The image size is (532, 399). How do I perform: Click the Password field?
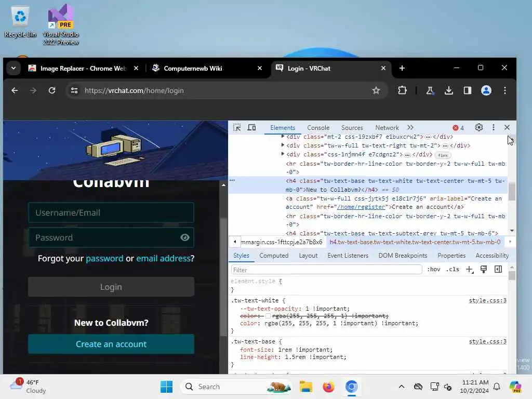pos(111,237)
